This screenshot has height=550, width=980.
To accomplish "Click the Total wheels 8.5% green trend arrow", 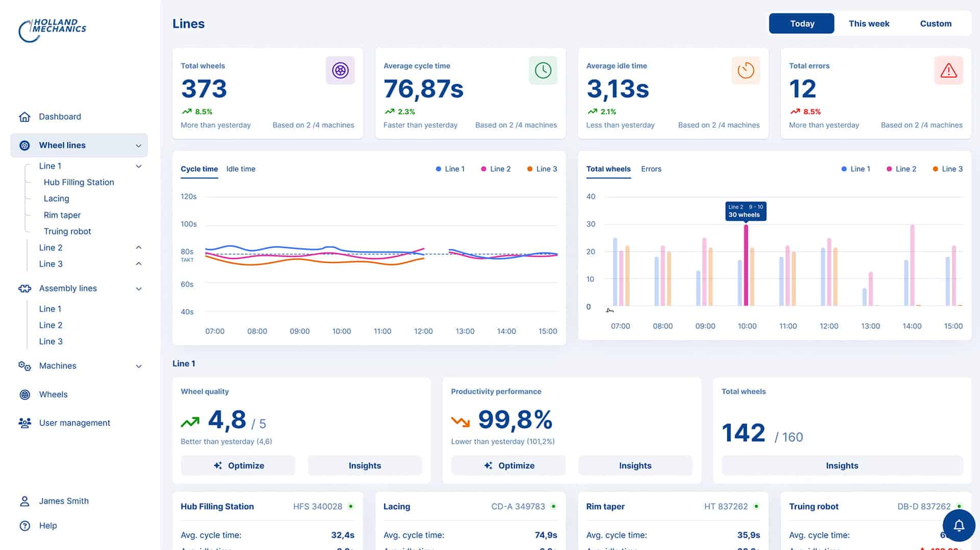I will (x=187, y=112).
